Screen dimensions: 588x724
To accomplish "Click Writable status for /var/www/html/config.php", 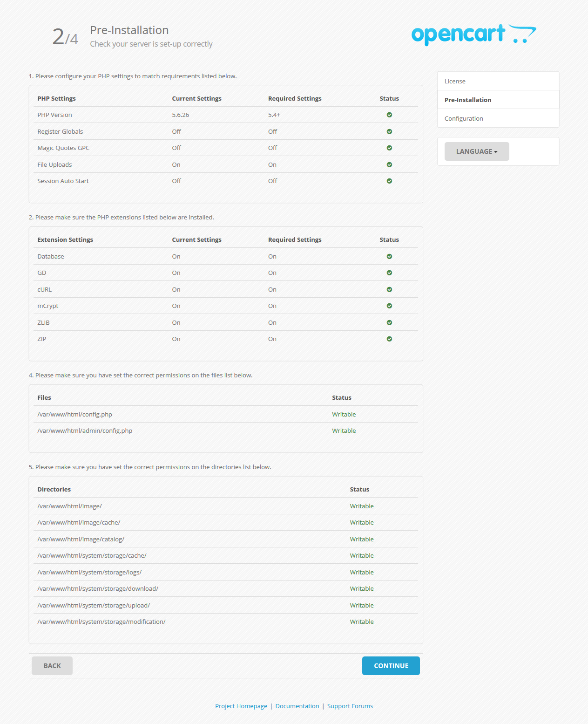I will point(344,415).
